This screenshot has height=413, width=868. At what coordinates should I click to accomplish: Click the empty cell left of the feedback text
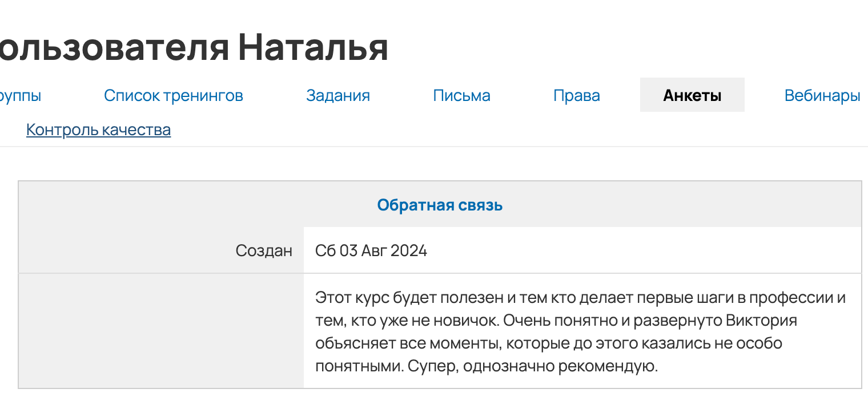(160, 330)
